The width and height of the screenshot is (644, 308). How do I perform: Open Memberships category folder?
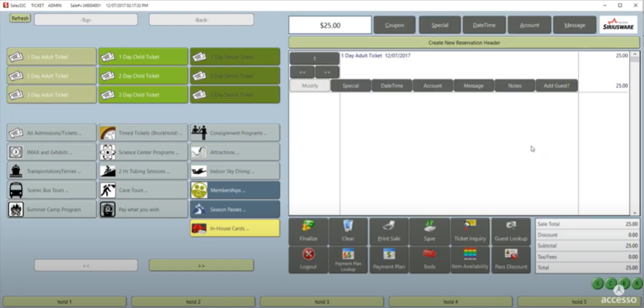pyautogui.click(x=235, y=191)
